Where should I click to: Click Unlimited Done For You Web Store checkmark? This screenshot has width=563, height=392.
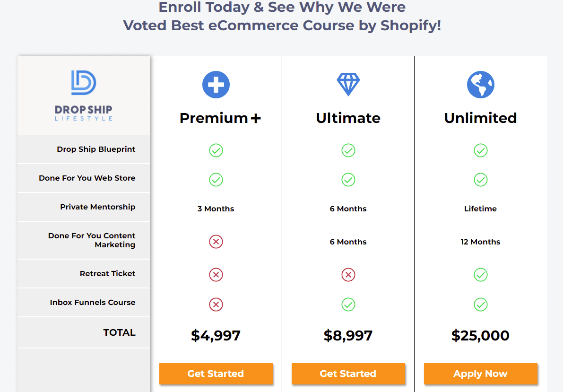pos(480,180)
